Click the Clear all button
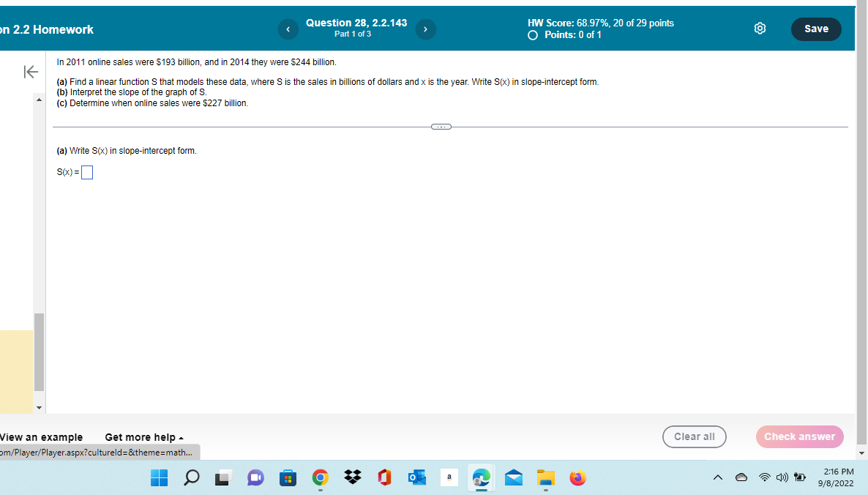The height and width of the screenshot is (495, 868). coord(694,436)
